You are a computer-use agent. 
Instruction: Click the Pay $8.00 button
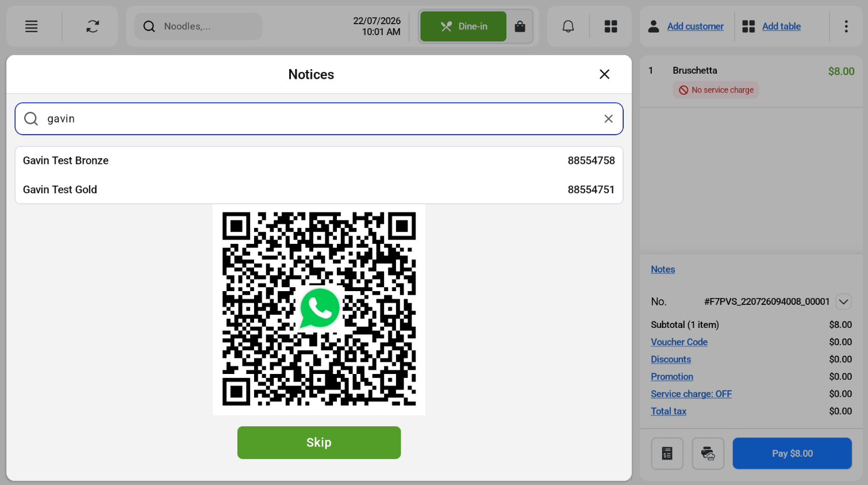pyautogui.click(x=792, y=453)
